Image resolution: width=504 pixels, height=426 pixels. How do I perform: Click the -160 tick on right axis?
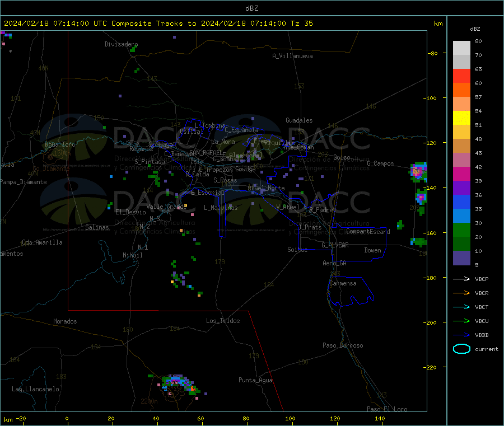coord(431,233)
